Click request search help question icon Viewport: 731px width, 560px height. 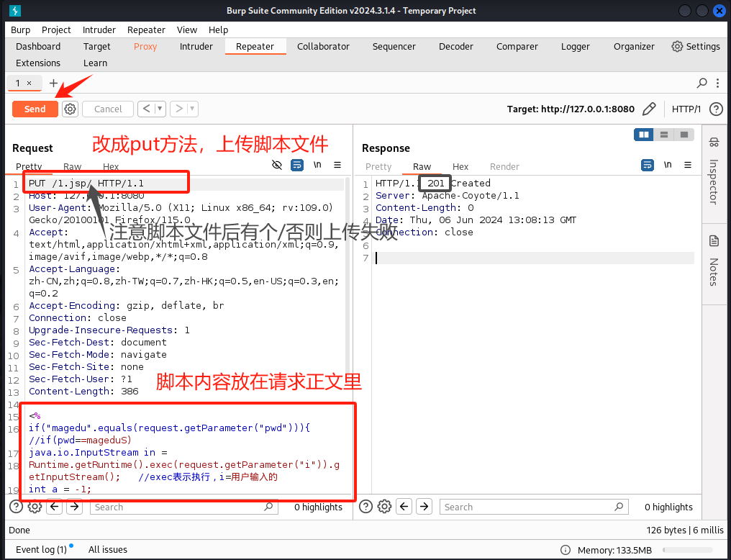[16, 507]
